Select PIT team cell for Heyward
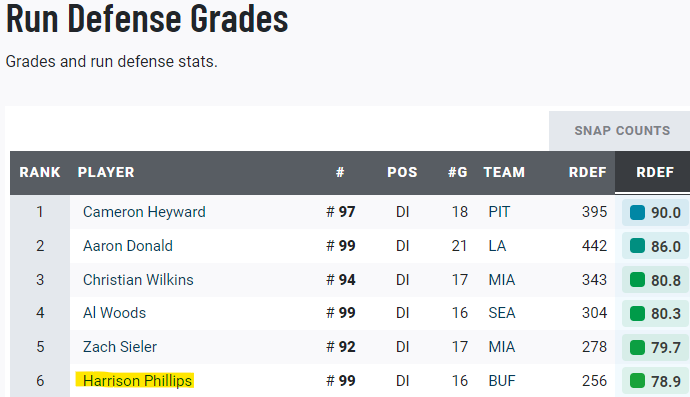The width and height of the screenshot is (690, 397). point(499,212)
